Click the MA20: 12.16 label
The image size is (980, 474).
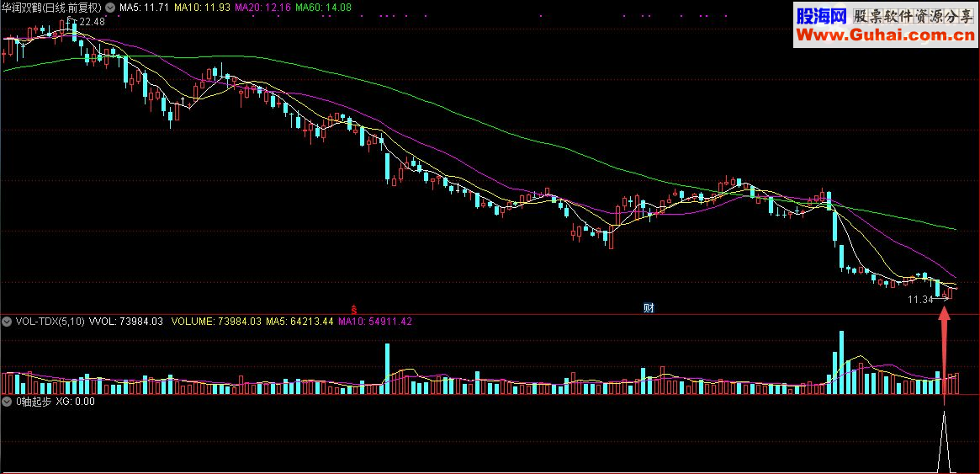(x=262, y=8)
